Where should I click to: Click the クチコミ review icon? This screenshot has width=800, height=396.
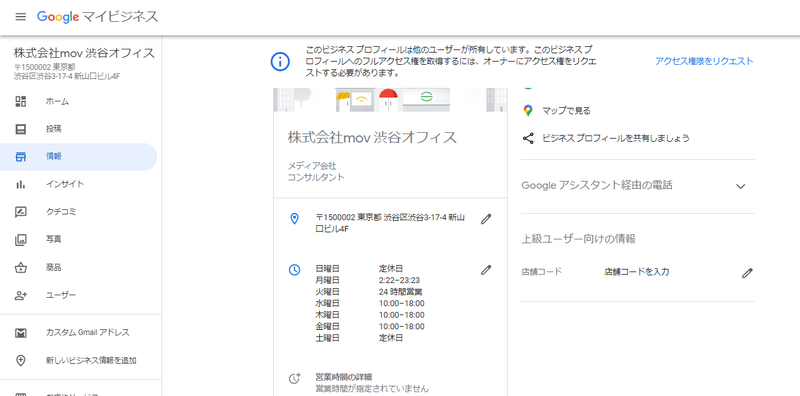(x=20, y=212)
